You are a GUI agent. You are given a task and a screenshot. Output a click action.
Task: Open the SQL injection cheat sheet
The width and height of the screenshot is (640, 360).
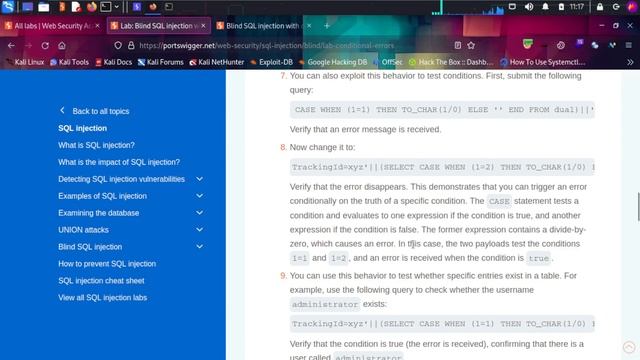pyautogui.click(x=101, y=281)
